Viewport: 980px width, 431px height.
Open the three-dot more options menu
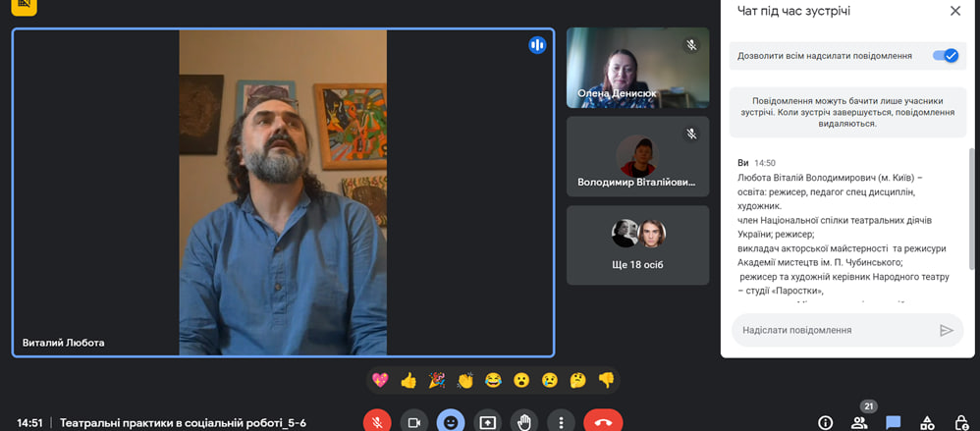(x=561, y=422)
